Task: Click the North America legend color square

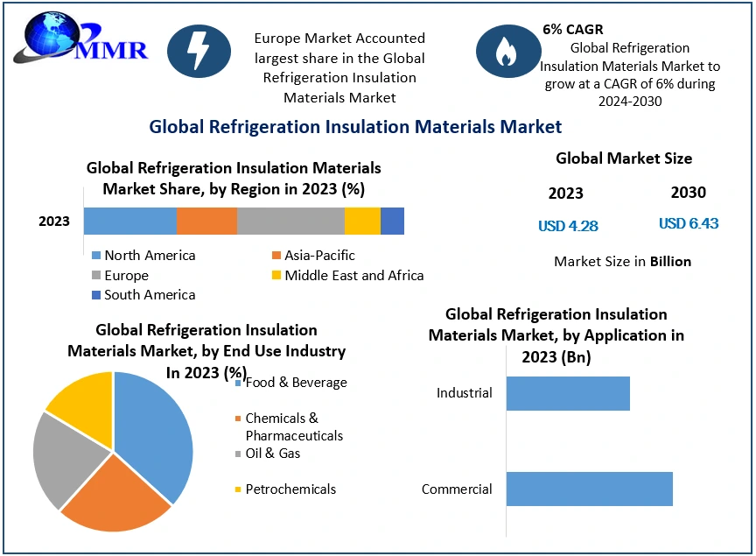Action: (x=96, y=256)
